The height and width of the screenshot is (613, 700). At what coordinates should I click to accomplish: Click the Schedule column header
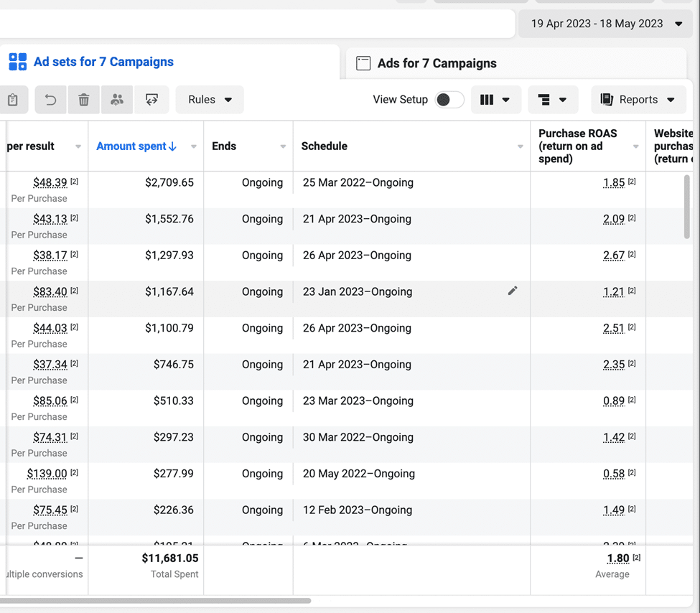(x=325, y=146)
